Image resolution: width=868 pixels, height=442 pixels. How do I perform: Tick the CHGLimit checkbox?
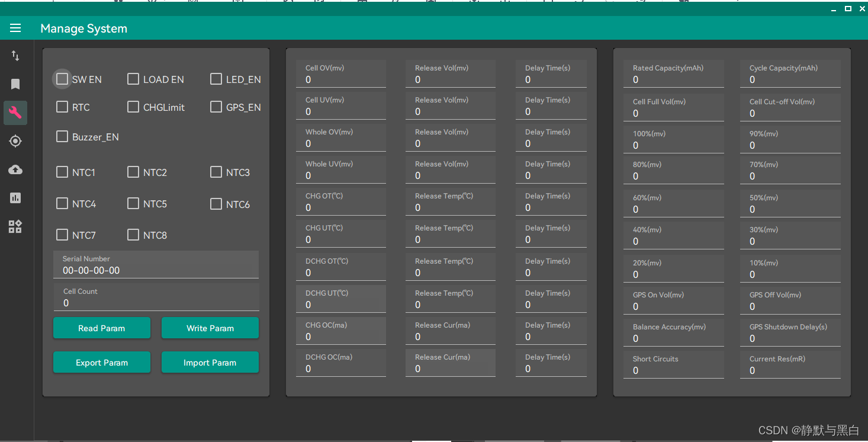click(133, 107)
